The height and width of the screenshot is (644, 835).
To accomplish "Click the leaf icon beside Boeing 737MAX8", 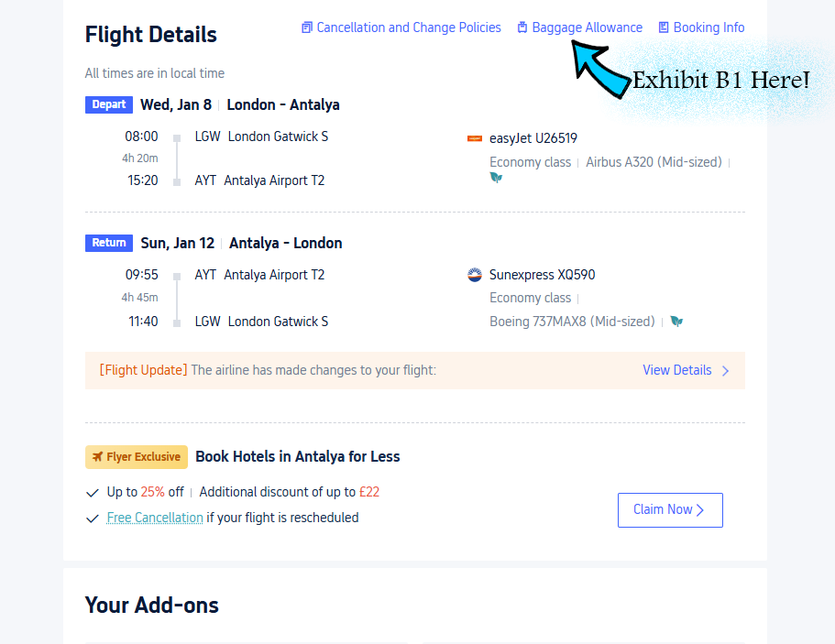I will coord(676,322).
